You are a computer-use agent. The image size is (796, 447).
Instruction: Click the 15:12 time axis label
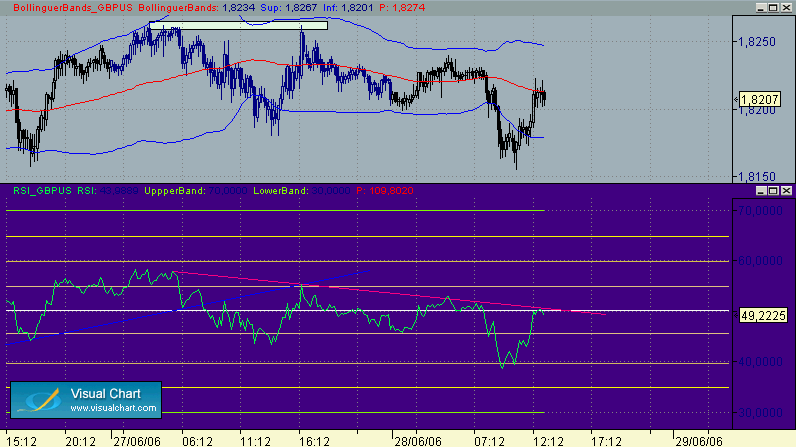click(22, 441)
